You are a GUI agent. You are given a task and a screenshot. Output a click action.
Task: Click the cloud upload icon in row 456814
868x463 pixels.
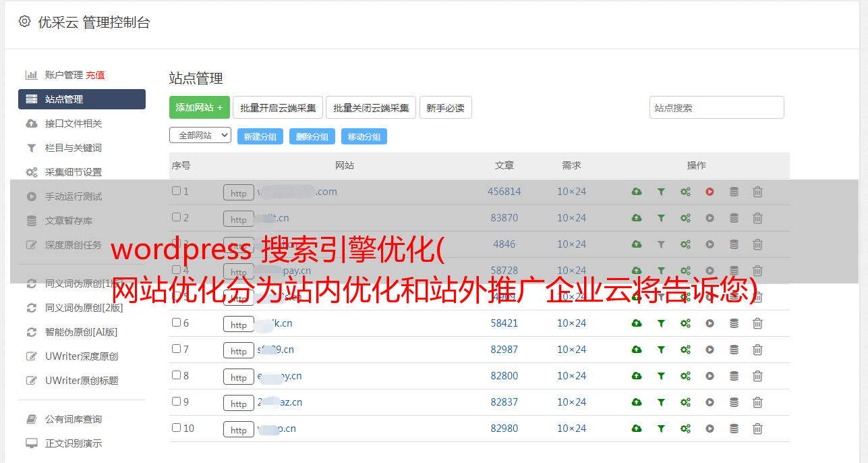tap(637, 192)
